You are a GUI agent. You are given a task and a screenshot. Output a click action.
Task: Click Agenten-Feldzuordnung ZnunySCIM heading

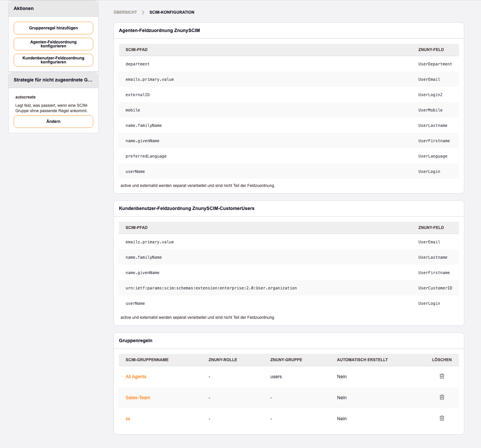159,30
